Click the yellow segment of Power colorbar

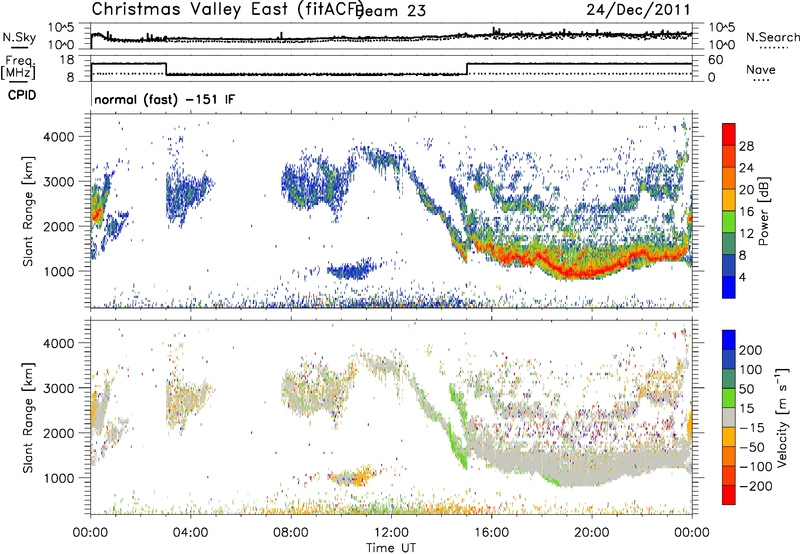click(729, 200)
